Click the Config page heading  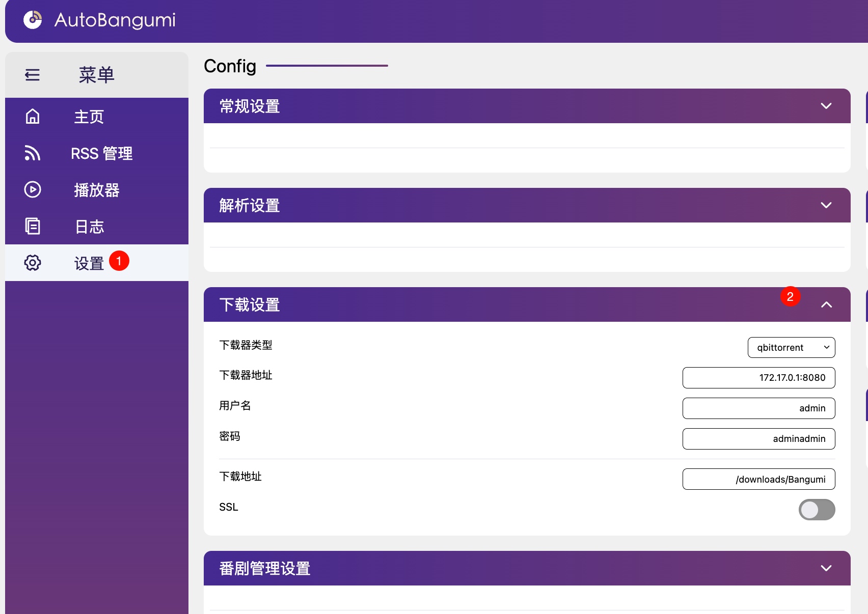230,66
